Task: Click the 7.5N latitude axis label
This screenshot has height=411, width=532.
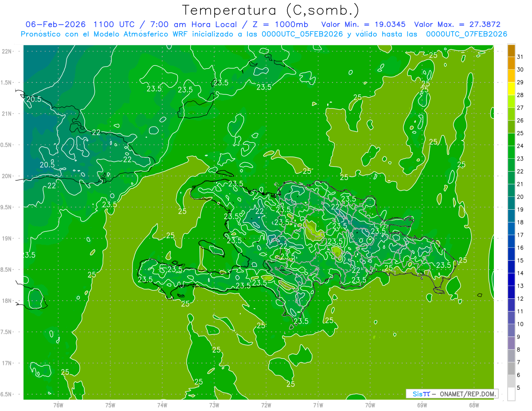Action: [7, 332]
